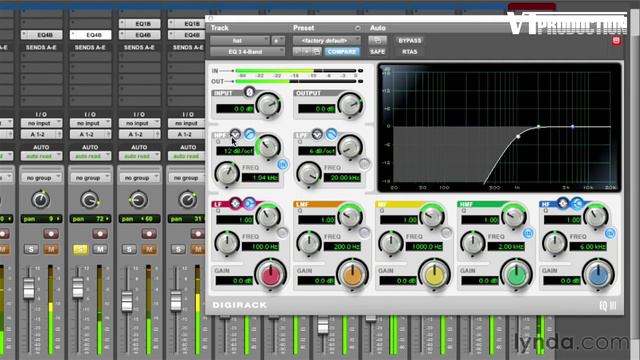Screen dimensions: 640x360
Task: Enable the LMF band IN button
Action: click(364, 233)
